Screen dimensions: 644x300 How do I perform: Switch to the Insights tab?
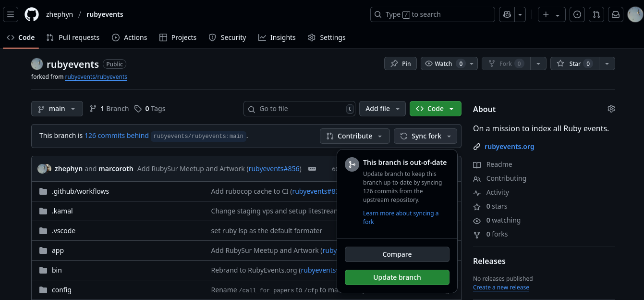tap(277, 37)
